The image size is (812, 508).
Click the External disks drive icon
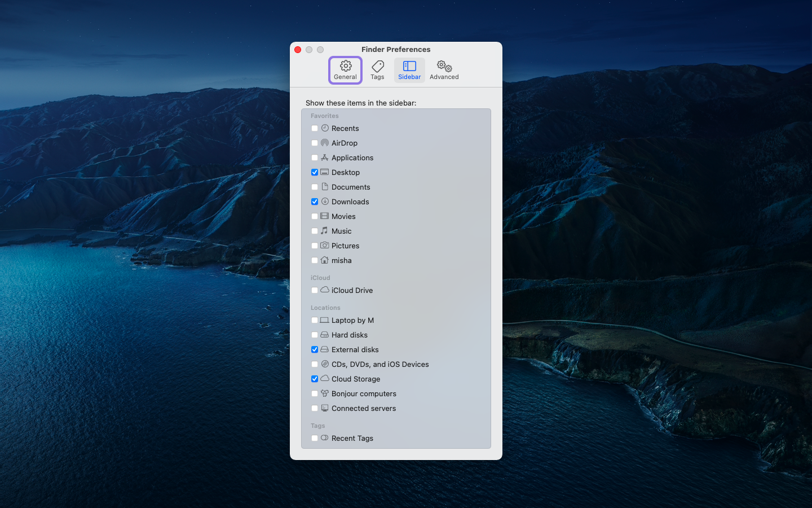[x=325, y=349]
